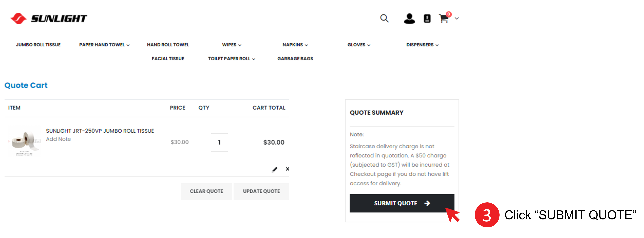Expand the Gloves menu
Image resolution: width=644 pixels, height=238 pixels.
pyautogui.click(x=359, y=45)
